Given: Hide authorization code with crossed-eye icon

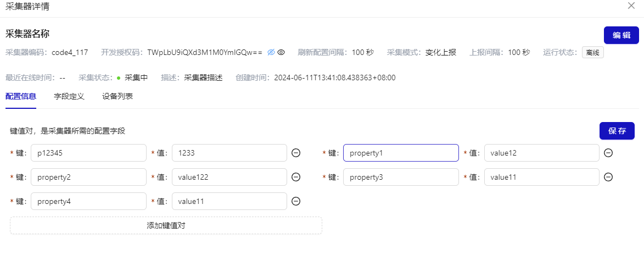Looking at the screenshot, I should pos(271,52).
